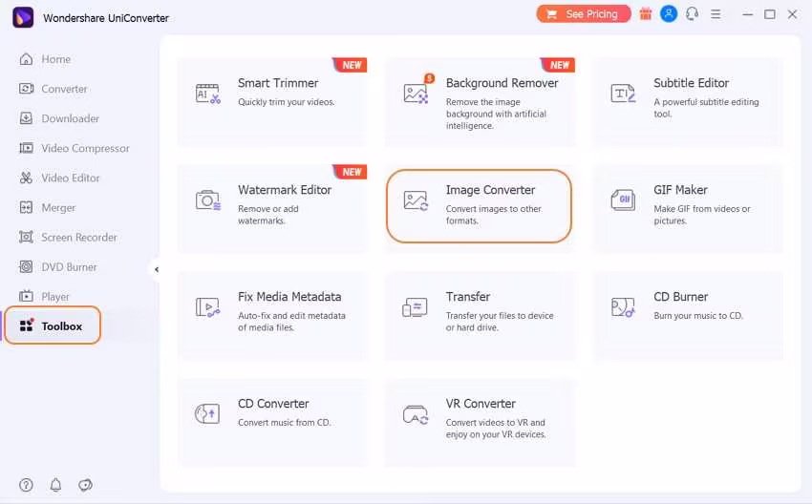Click the NEW badge on Smart Trimmer
Image resolution: width=812 pixels, height=504 pixels.
350,65
